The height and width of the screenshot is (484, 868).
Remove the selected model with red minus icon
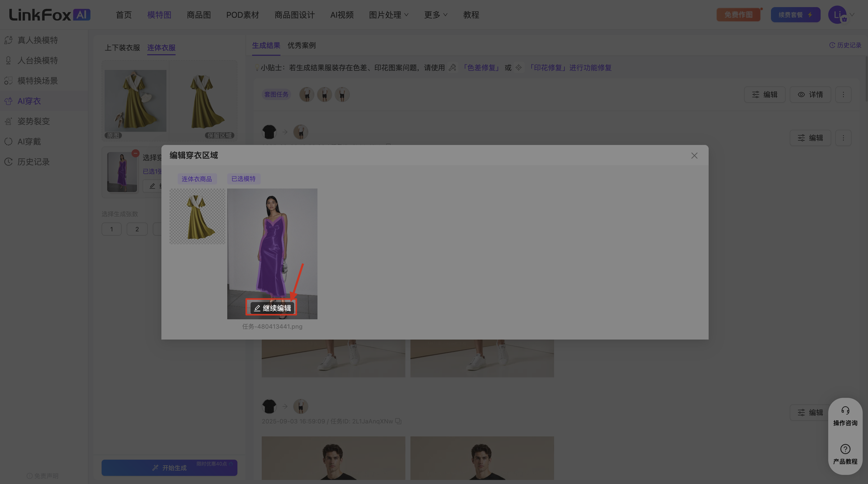[135, 153]
